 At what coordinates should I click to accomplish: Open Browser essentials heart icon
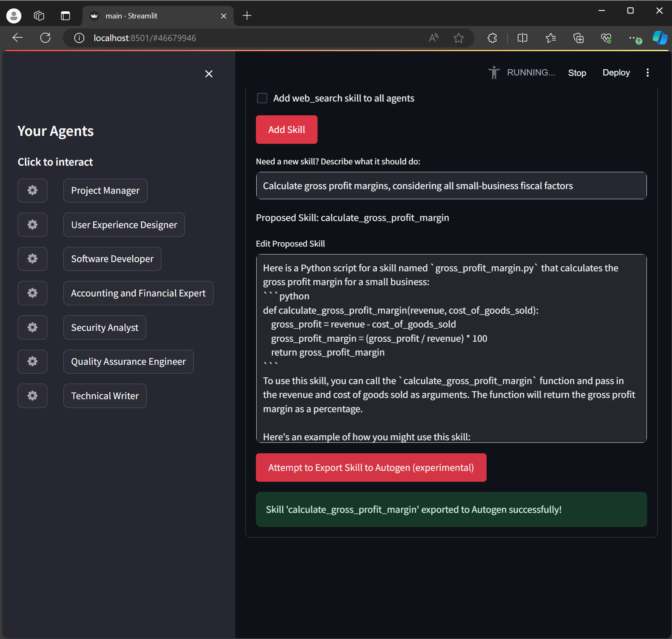pyautogui.click(x=606, y=38)
